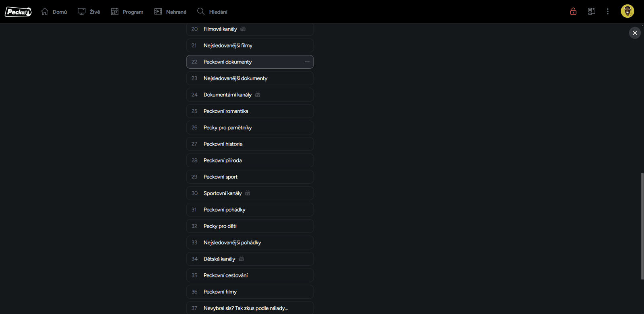Select row 34 Dětské kanály
Viewport: 644px width, 314px height.
(250, 259)
